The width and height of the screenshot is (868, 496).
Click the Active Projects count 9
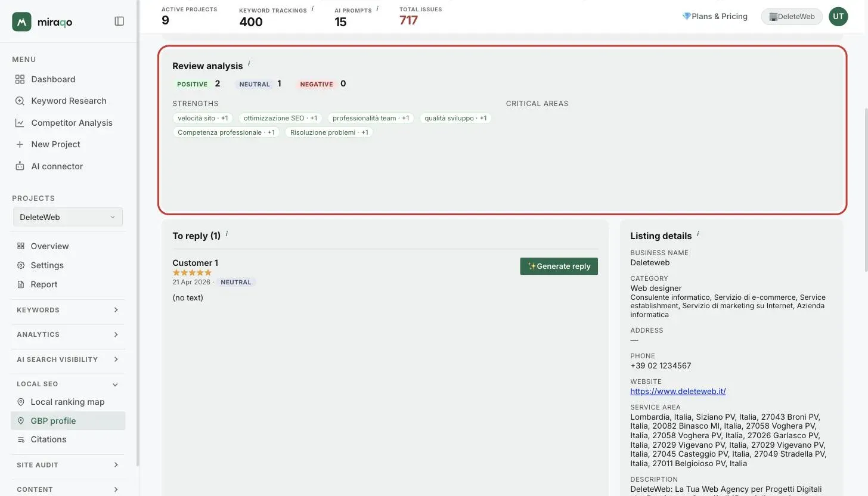[165, 20]
